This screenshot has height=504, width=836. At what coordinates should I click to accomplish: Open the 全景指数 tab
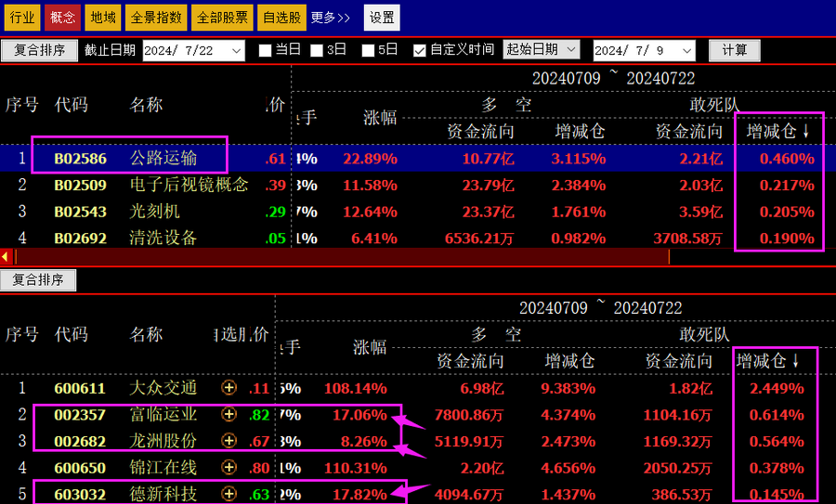coord(155,17)
